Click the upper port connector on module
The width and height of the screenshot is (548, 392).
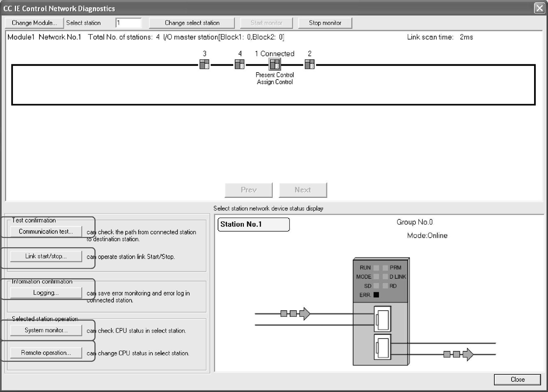click(x=382, y=319)
